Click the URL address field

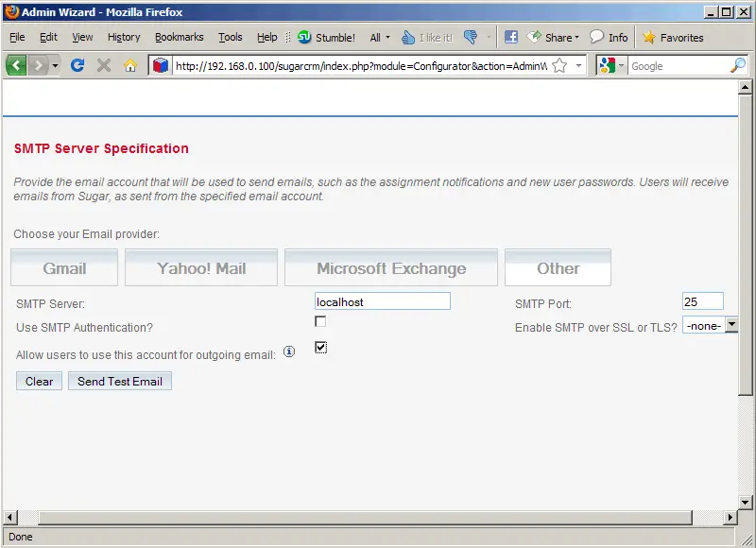pos(361,66)
